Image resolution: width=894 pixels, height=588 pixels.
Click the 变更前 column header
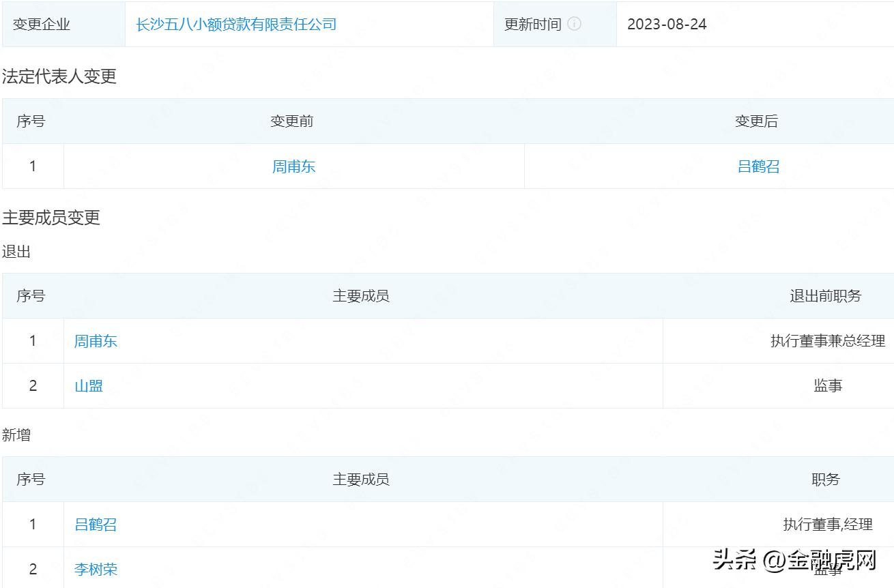coord(292,121)
